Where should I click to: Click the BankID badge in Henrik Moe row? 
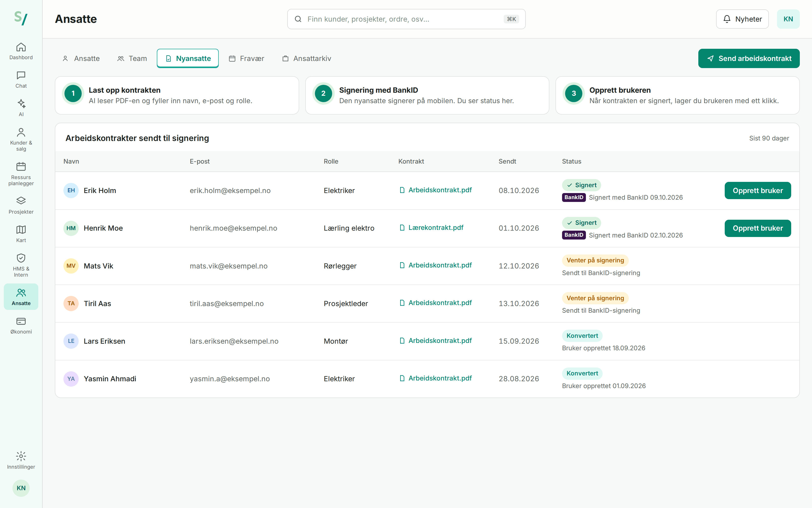[573, 235]
